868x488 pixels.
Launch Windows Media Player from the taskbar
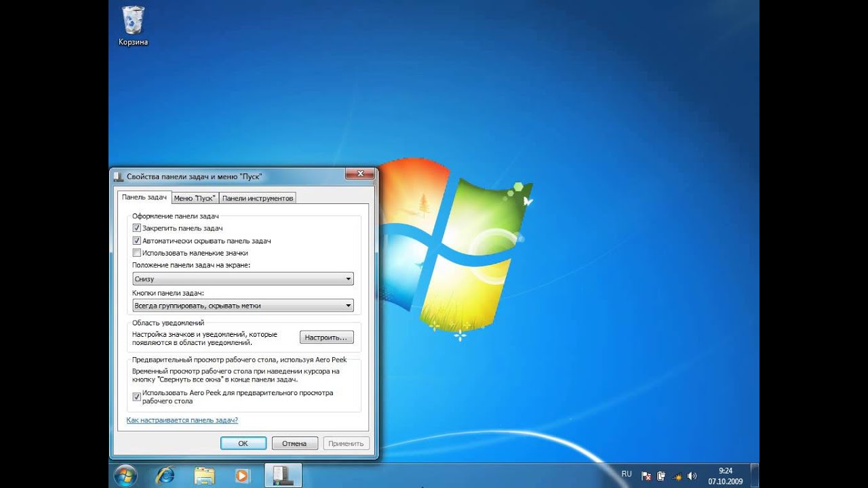(242, 476)
